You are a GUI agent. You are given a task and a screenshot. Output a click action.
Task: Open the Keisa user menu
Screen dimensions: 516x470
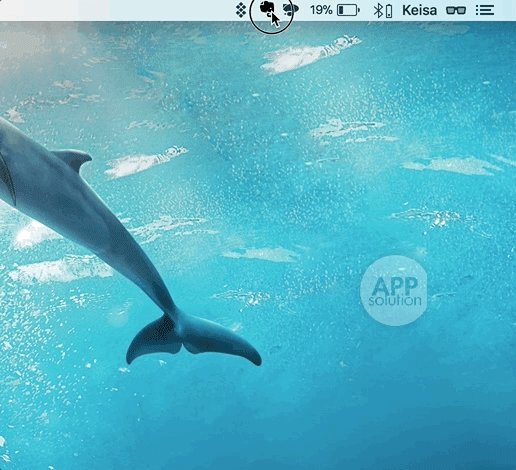[419, 10]
